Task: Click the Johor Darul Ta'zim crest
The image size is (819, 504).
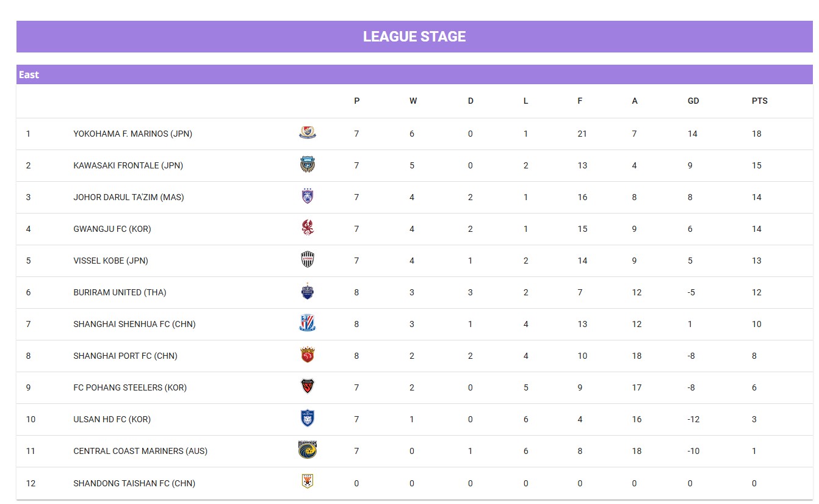Action: (x=308, y=196)
